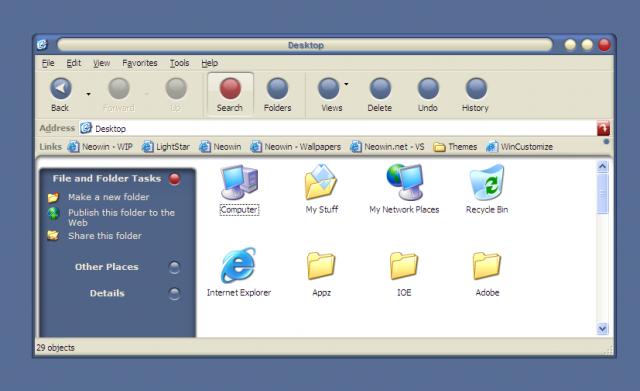Viewport: 640px width, 391px height.
Task: Click the share icon beside Share this folder
Action: click(x=53, y=235)
